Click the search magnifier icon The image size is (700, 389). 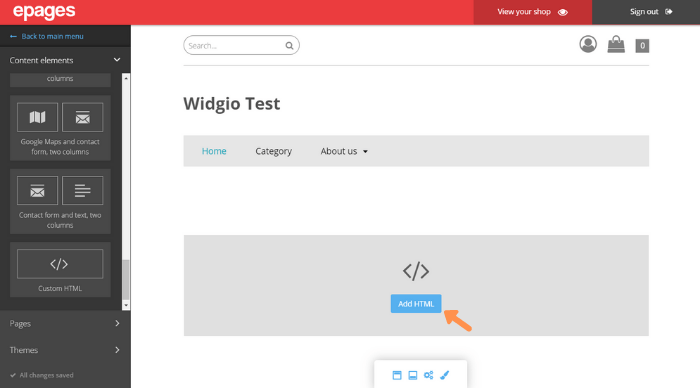[x=289, y=46]
